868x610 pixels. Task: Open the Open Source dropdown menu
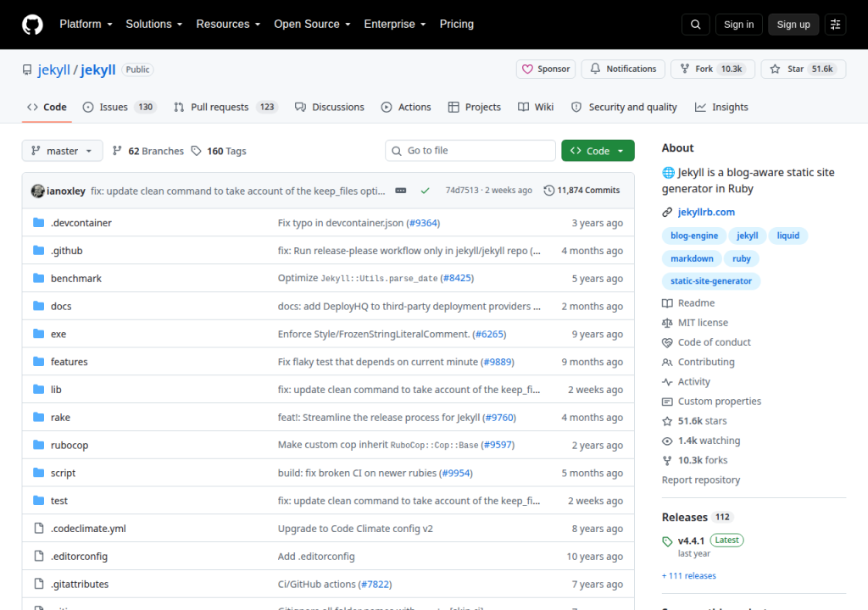tap(312, 25)
